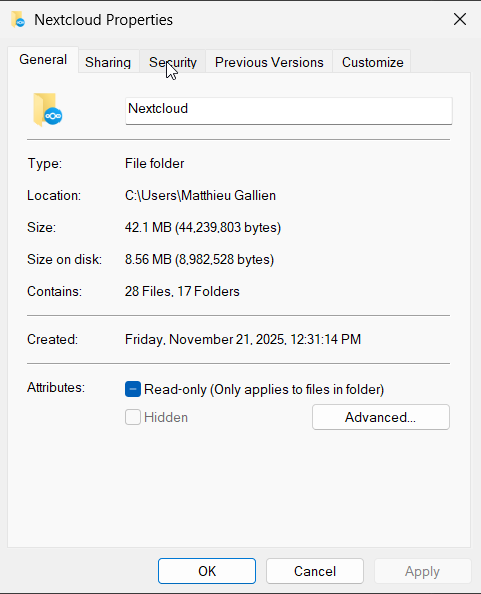Click the created date 'Friday, November 21, 2025'

pos(205,339)
